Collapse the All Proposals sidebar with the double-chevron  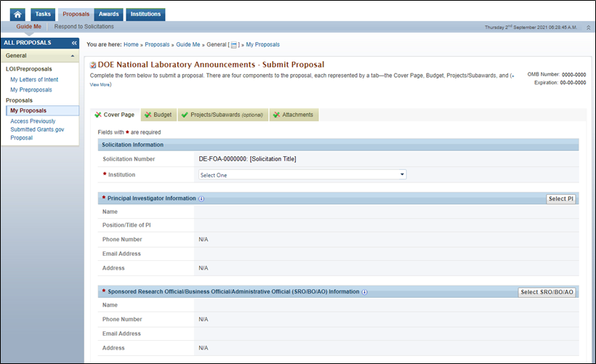(x=74, y=43)
